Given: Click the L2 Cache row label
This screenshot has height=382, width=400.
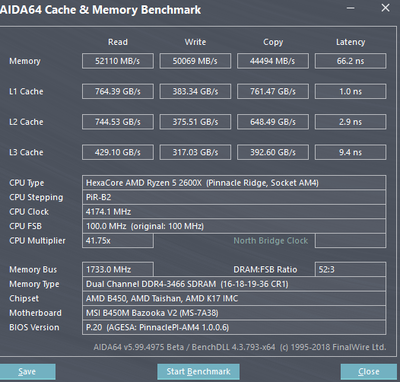Looking at the screenshot, I should point(26,122).
